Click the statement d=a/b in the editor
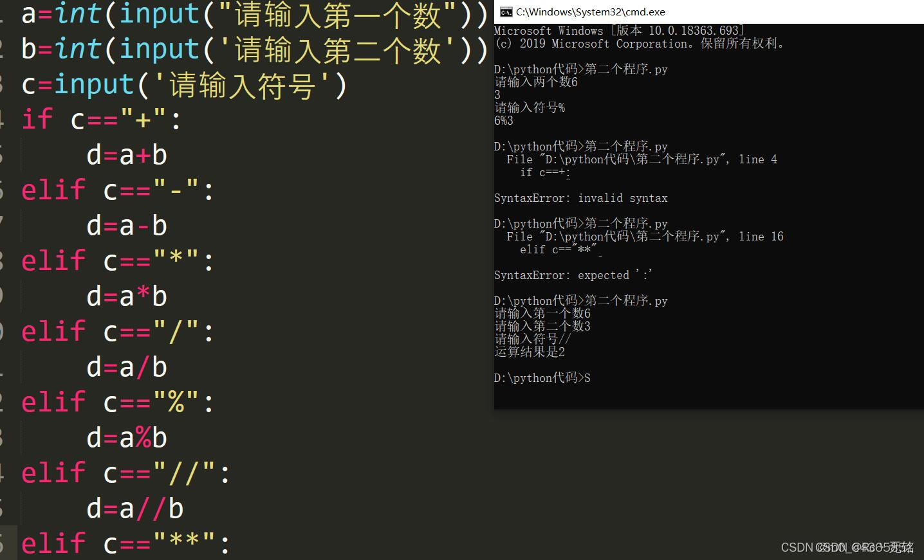 127,367
